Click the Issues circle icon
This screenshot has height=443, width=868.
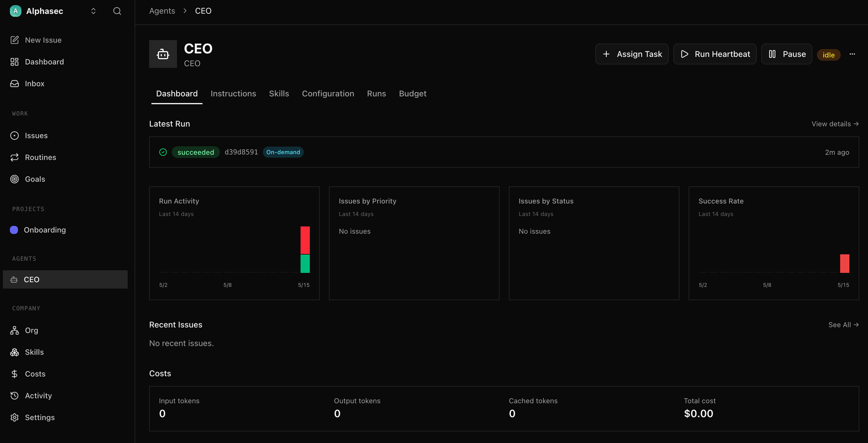point(14,136)
